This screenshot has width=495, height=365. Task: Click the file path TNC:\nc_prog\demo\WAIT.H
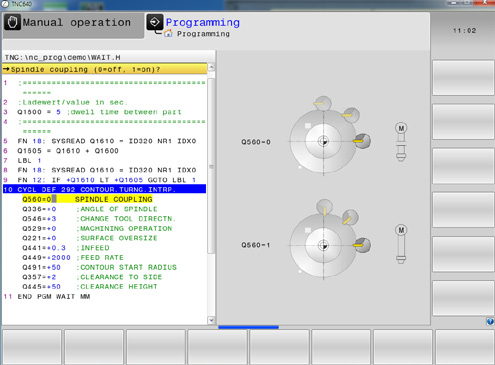(x=63, y=57)
